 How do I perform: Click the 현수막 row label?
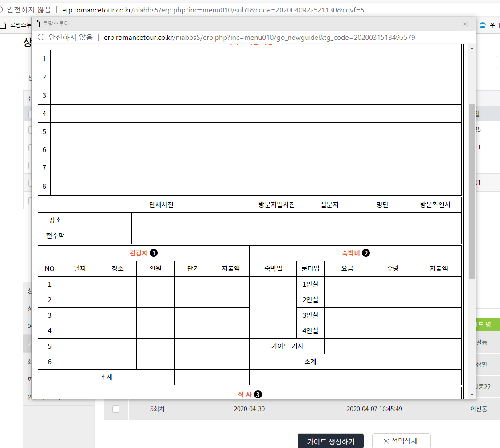(55, 236)
